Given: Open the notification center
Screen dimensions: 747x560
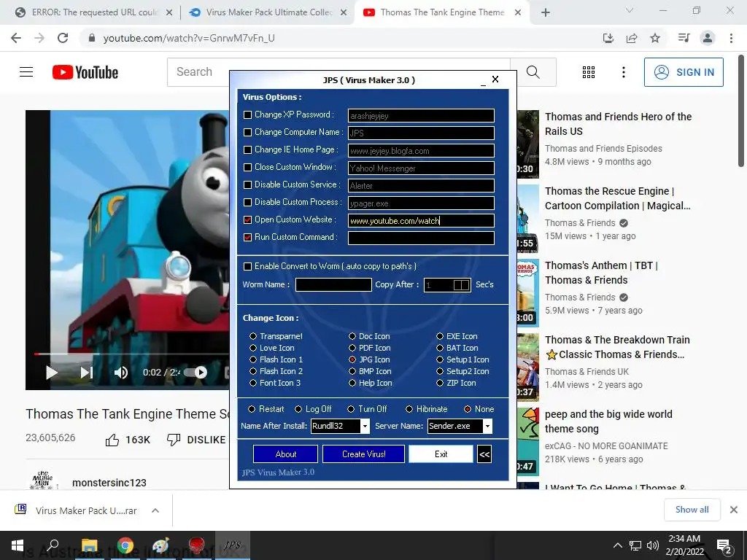Looking at the screenshot, I should pos(724,545).
